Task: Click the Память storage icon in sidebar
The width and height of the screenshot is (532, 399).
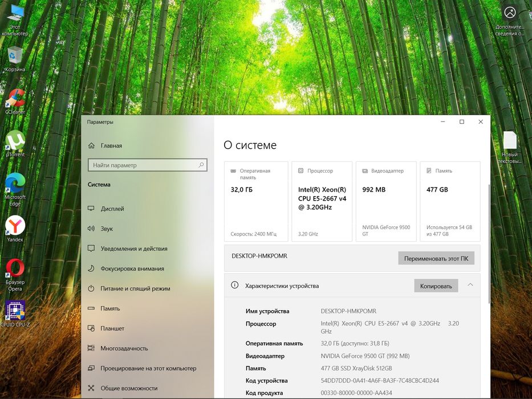Action: coord(91,308)
